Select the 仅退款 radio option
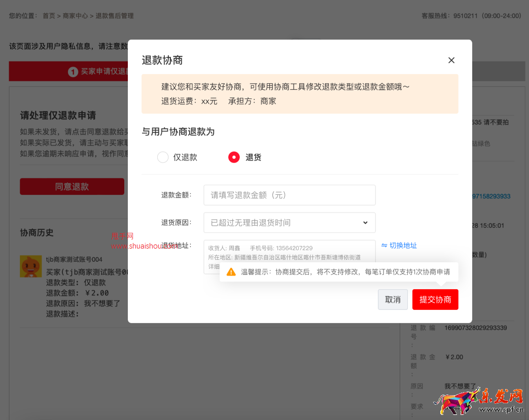The image size is (529, 420). pos(163,157)
